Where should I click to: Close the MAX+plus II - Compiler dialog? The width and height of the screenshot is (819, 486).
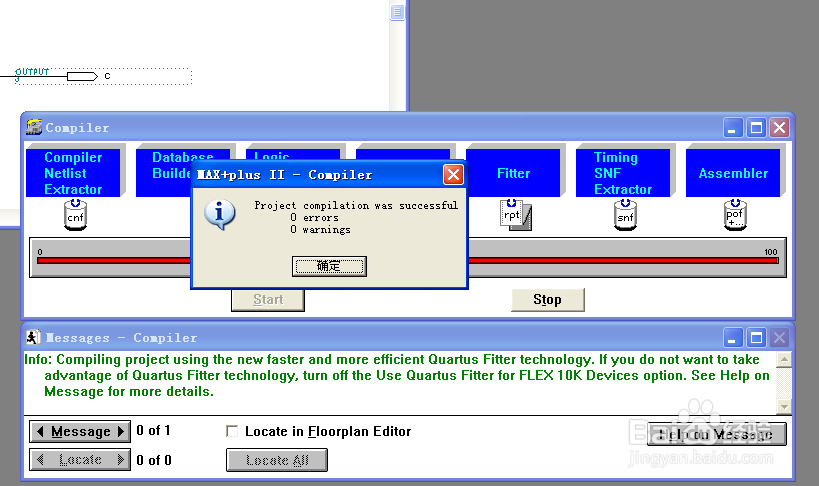coord(453,175)
